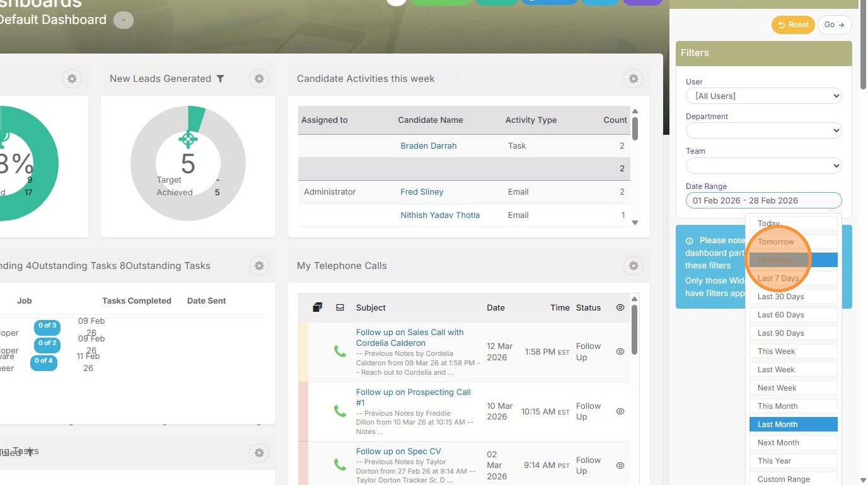The height and width of the screenshot is (485, 868).
Task: Pick Last 60 Days date range
Action: click(x=794, y=315)
